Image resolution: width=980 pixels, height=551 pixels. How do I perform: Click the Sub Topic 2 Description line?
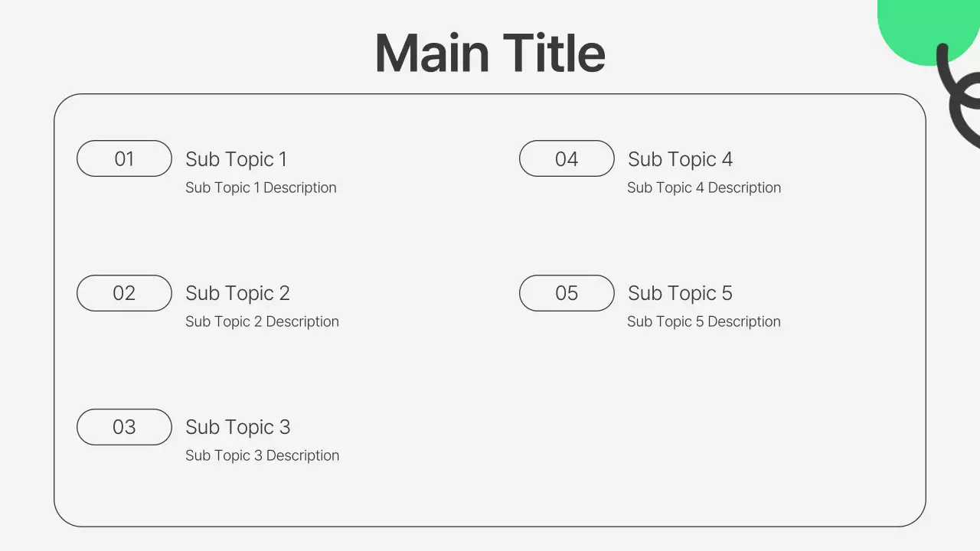pyautogui.click(x=262, y=321)
